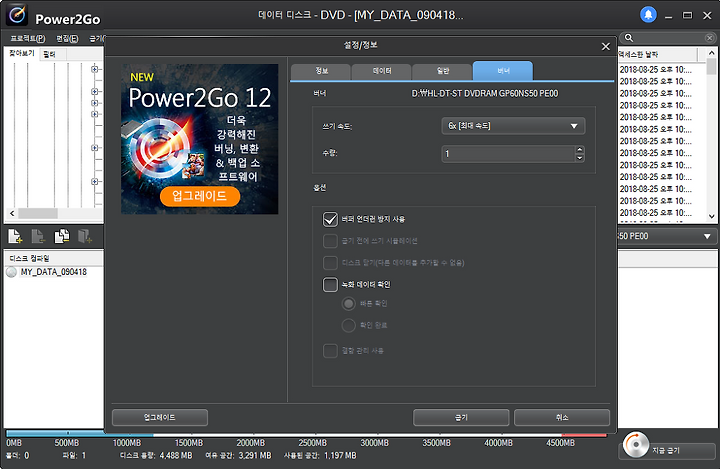Click the add files icon above disc compilation

pyautogui.click(x=15, y=237)
